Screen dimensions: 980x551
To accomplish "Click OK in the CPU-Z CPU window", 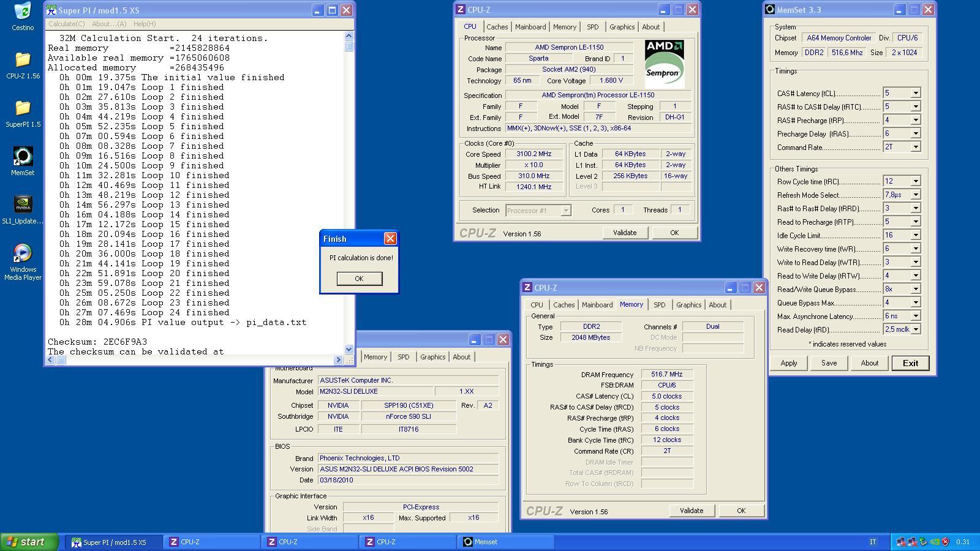I will pyautogui.click(x=674, y=233).
